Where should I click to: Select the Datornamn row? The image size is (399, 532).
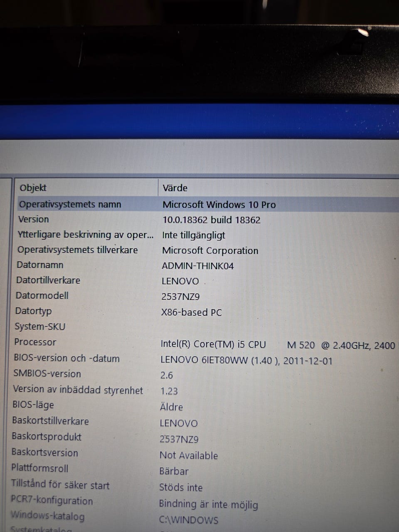pyautogui.click(x=40, y=265)
